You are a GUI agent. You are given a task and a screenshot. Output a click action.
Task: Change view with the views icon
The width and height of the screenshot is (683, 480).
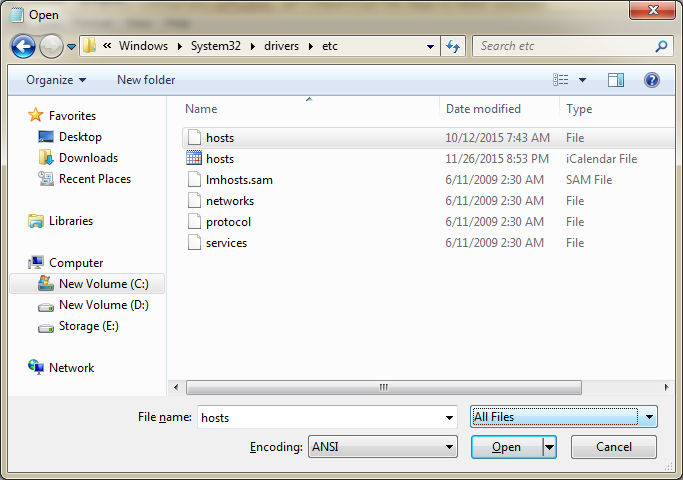561,80
